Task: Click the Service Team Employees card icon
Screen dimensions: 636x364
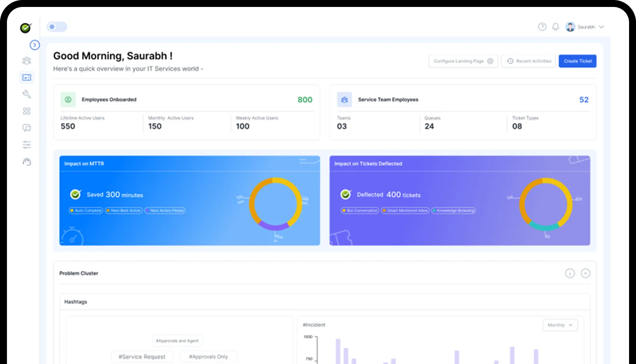Action: tap(344, 99)
